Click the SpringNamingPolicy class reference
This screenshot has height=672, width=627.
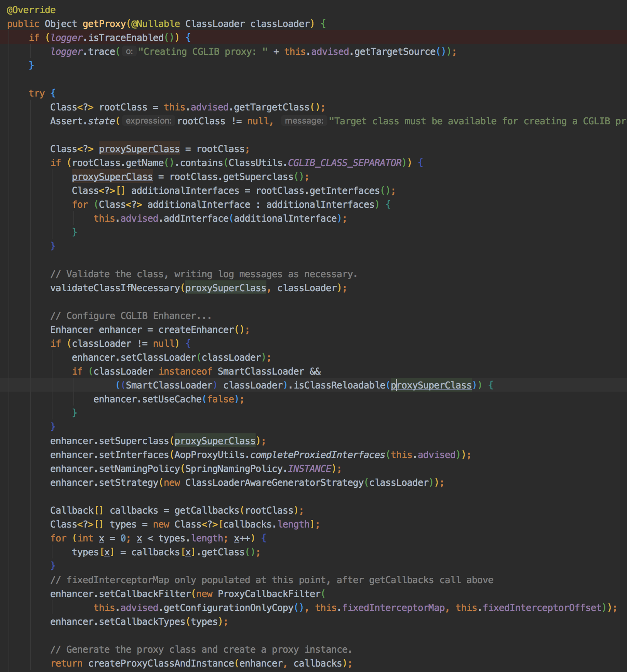pyautogui.click(x=234, y=468)
